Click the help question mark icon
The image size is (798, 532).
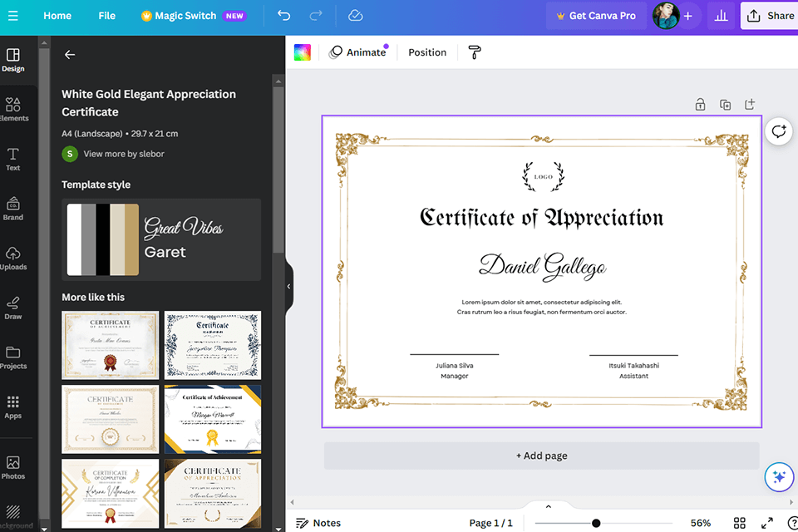click(x=793, y=523)
